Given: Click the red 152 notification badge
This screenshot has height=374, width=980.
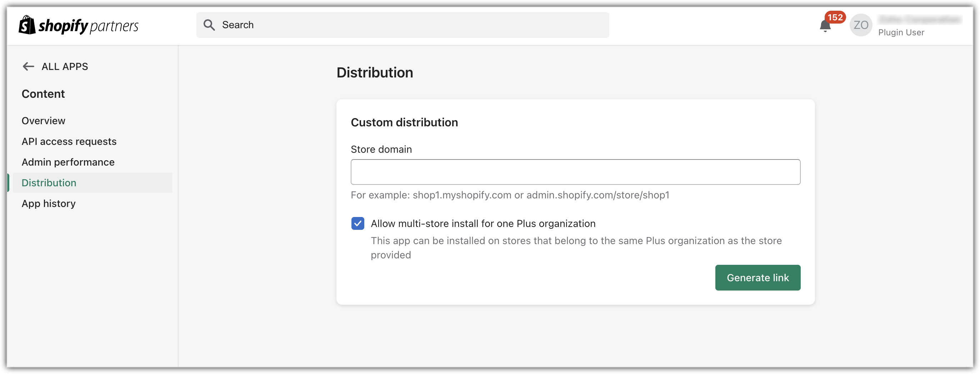Looking at the screenshot, I should click(x=835, y=17).
